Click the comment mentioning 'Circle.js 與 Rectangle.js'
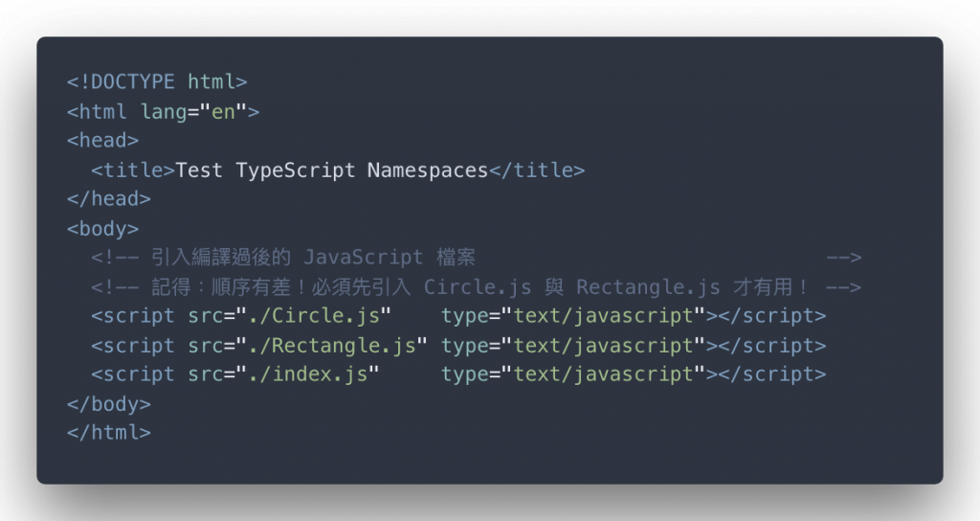 coord(477,287)
